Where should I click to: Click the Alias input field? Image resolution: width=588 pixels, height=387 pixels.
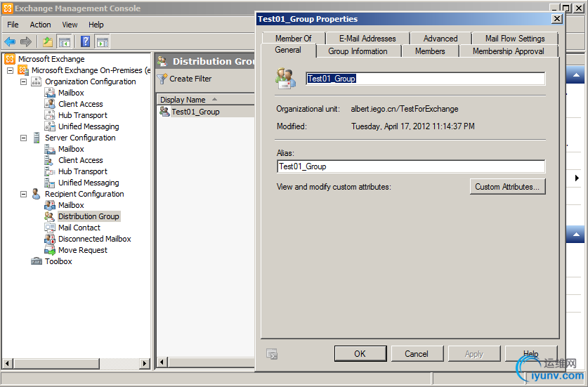[411, 166]
